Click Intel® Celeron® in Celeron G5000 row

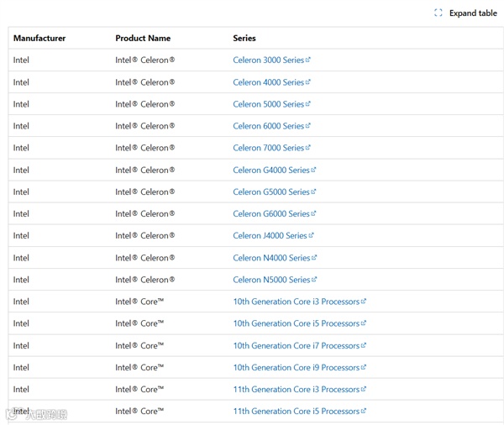(x=145, y=192)
